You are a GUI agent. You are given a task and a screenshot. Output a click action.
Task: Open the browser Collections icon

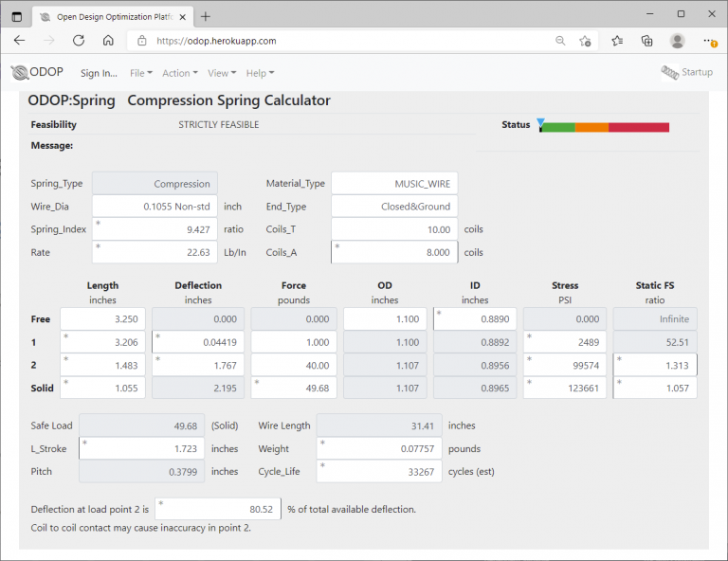pyautogui.click(x=647, y=41)
